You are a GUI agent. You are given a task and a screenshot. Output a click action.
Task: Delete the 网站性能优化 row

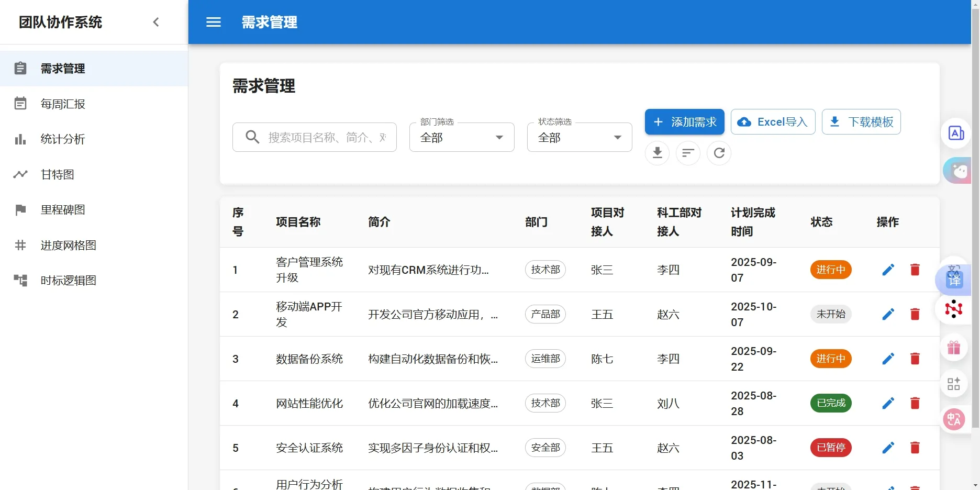(x=915, y=403)
